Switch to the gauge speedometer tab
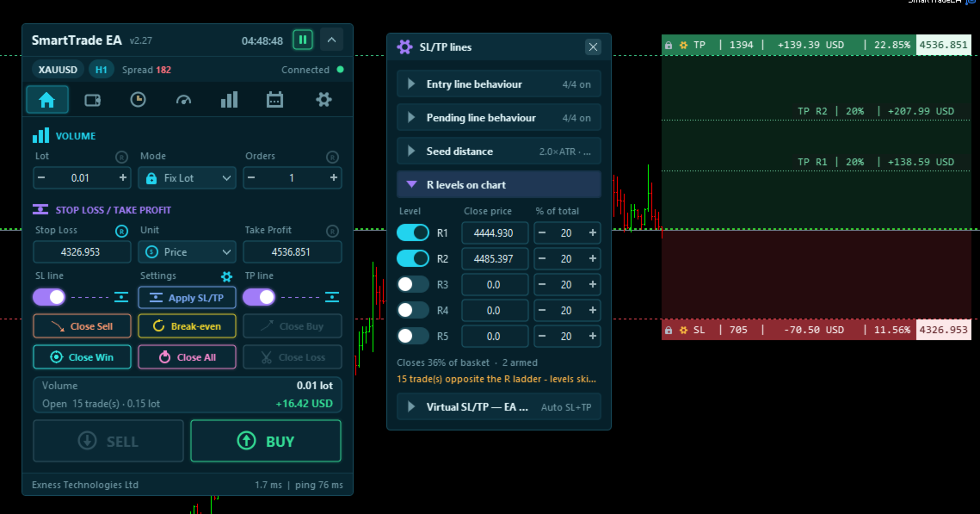Screen dimensions: 980x514 point(183,99)
